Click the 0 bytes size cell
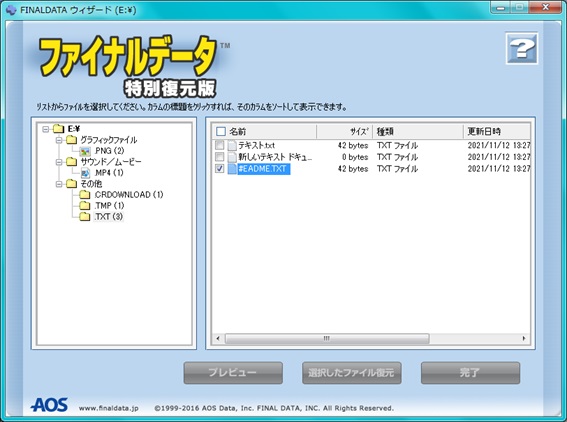This screenshot has height=422, width=567. point(355,157)
